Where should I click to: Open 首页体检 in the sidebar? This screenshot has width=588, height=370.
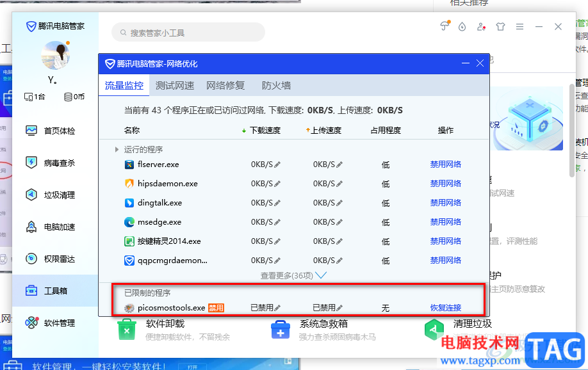coord(50,131)
